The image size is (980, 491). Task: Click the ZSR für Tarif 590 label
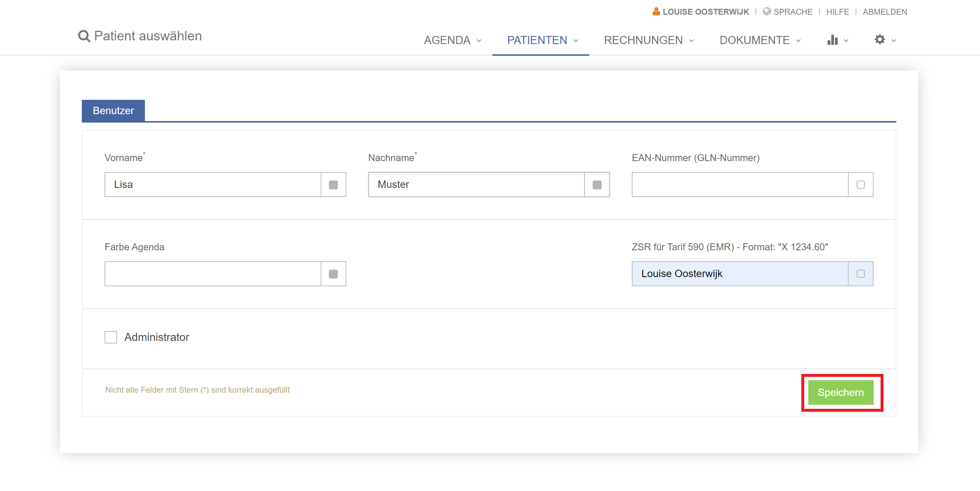[x=730, y=247]
